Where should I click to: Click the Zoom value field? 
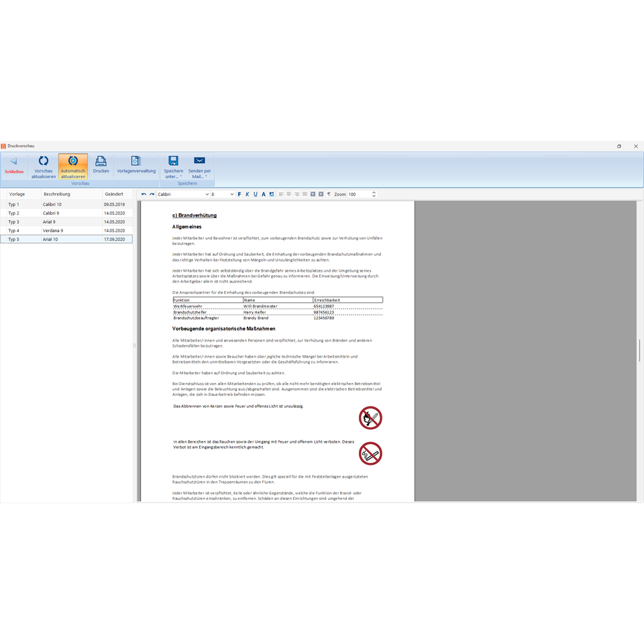click(360, 195)
